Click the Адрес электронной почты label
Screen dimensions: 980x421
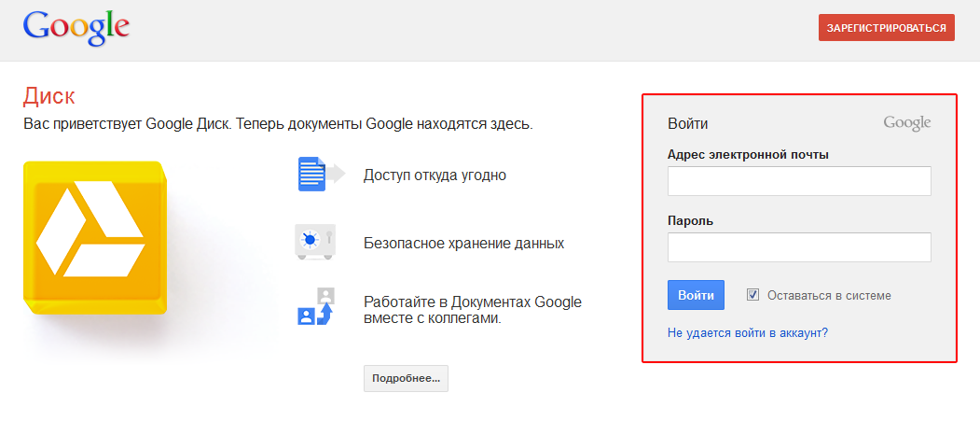coord(748,155)
